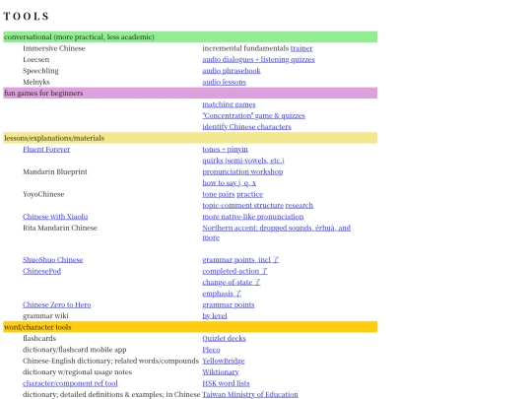Click the TOOLS page heading

tap(27, 17)
